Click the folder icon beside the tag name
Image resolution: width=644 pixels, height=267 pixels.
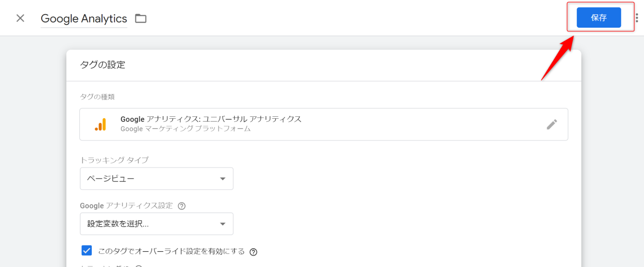pos(140,18)
